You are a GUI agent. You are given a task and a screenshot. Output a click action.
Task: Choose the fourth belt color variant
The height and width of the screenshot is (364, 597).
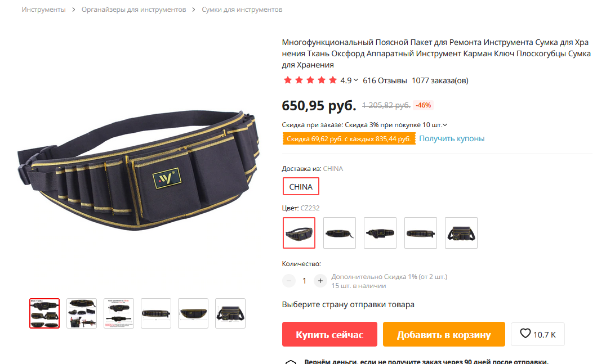(420, 233)
